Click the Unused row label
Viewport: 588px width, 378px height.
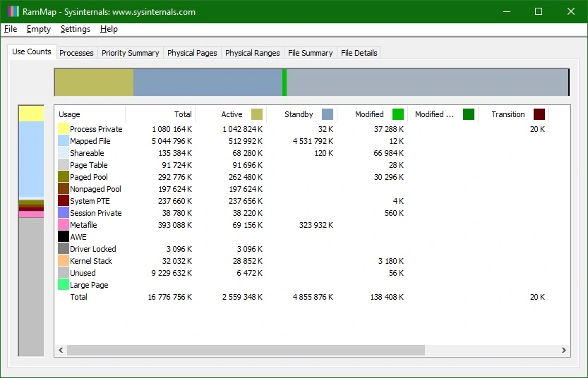(x=83, y=273)
